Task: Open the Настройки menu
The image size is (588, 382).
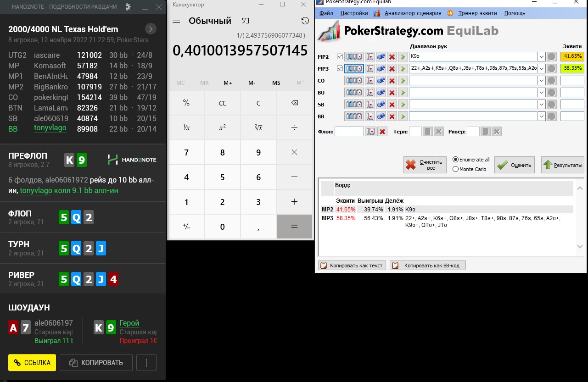Action: coord(354,13)
